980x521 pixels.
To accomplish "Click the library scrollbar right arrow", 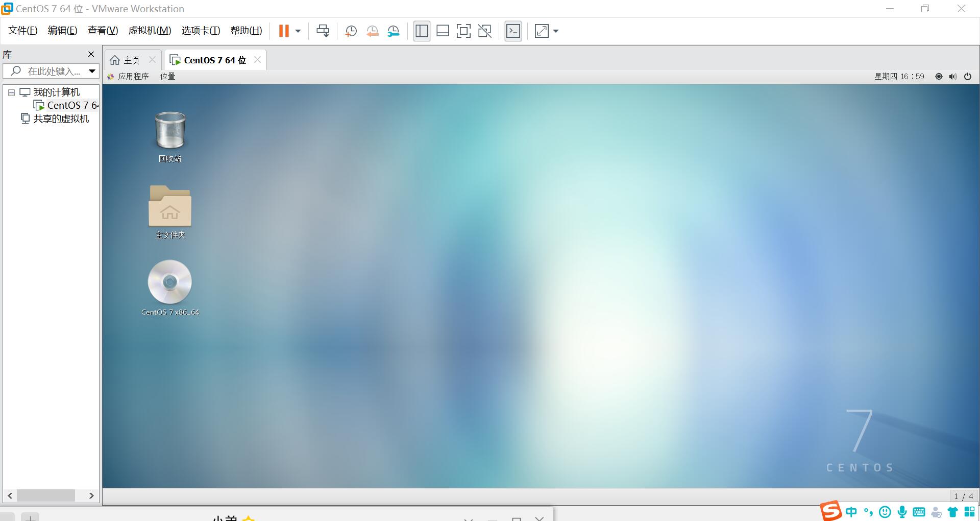I will 91,495.
